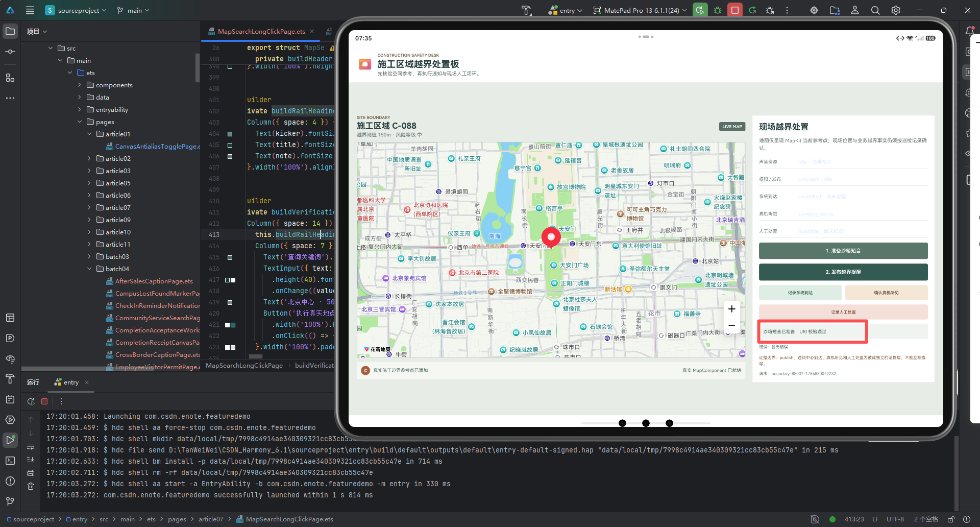The image size is (980, 527).
Task: Click the LF line separator indicator
Action: 875,519
